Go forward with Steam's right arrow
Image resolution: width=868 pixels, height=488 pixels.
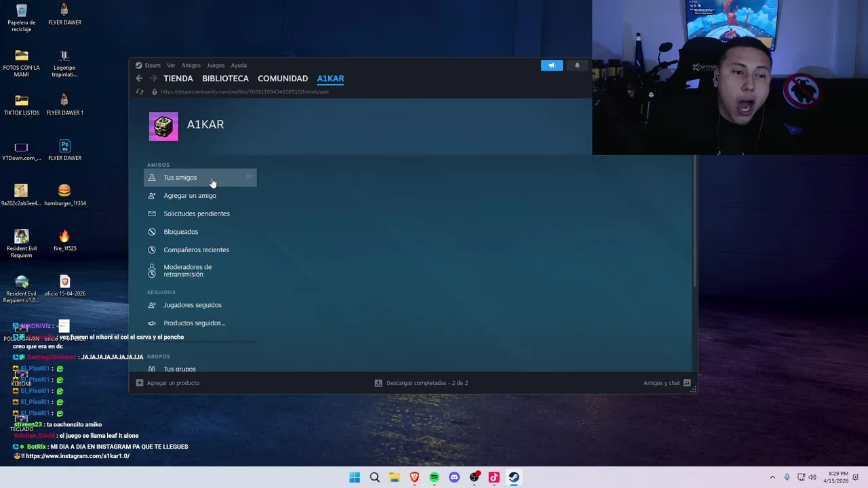[x=153, y=79]
